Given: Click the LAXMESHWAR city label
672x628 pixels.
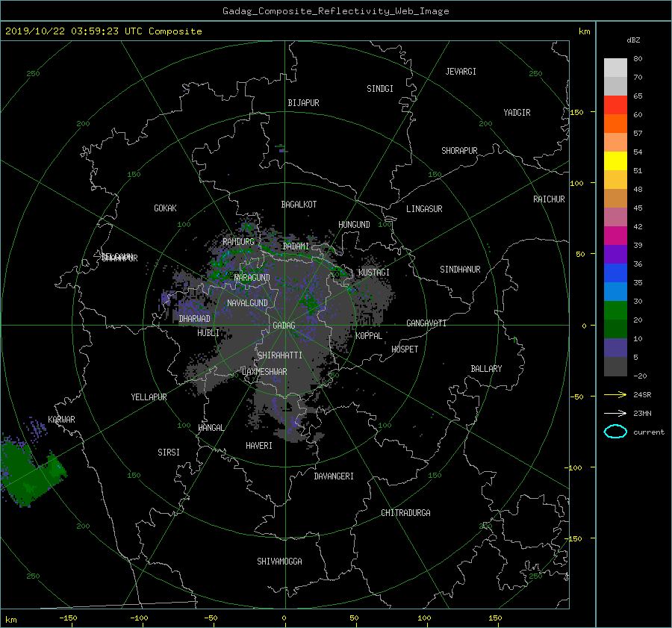Looking at the screenshot, I should click(x=264, y=372).
